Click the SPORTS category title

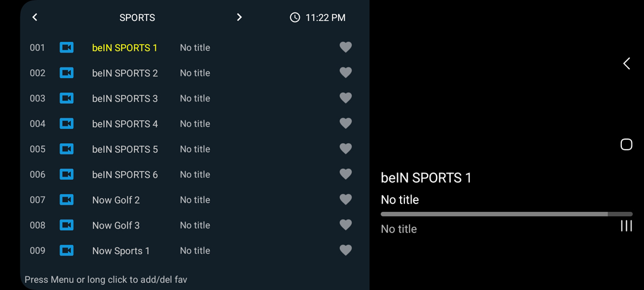pyautogui.click(x=137, y=18)
